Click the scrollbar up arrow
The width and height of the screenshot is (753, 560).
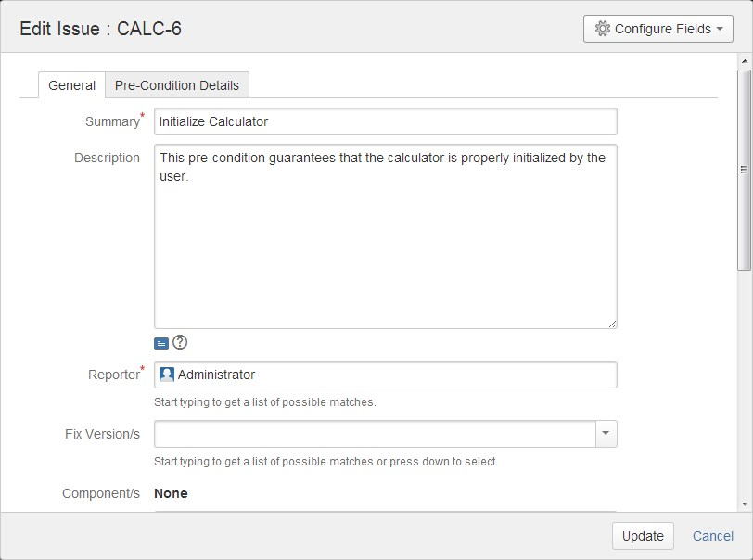(745, 61)
